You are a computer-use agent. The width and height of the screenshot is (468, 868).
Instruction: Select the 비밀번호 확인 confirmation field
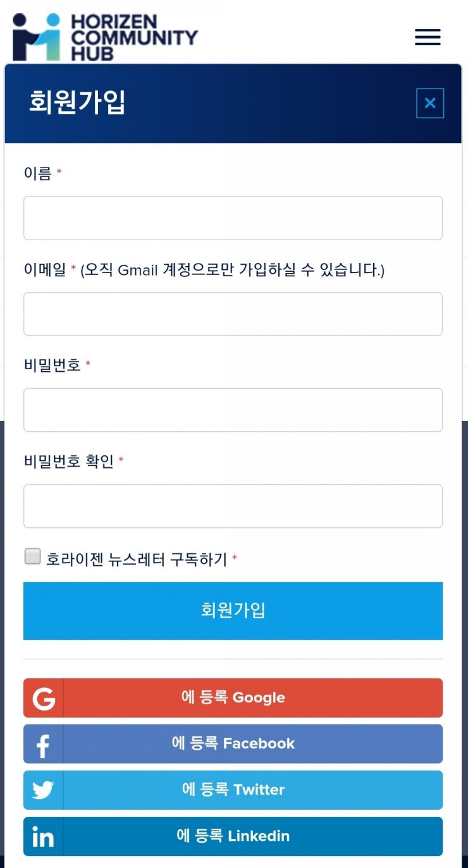(x=233, y=506)
